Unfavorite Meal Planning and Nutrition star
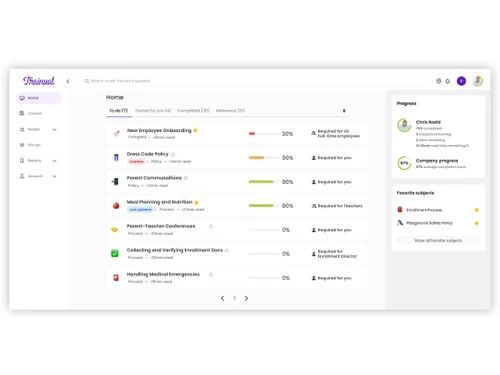The width and height of the screenshot is (500, 375). (196, 202)
